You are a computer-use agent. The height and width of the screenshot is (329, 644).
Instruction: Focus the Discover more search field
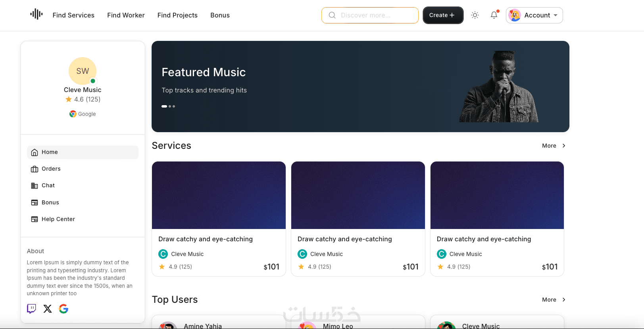(370, 15)
